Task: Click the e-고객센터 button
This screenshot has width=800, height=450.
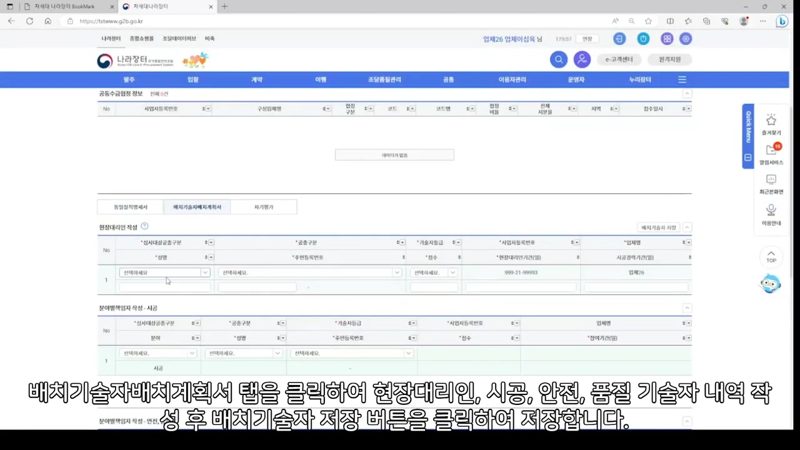Action: point(619,60)
